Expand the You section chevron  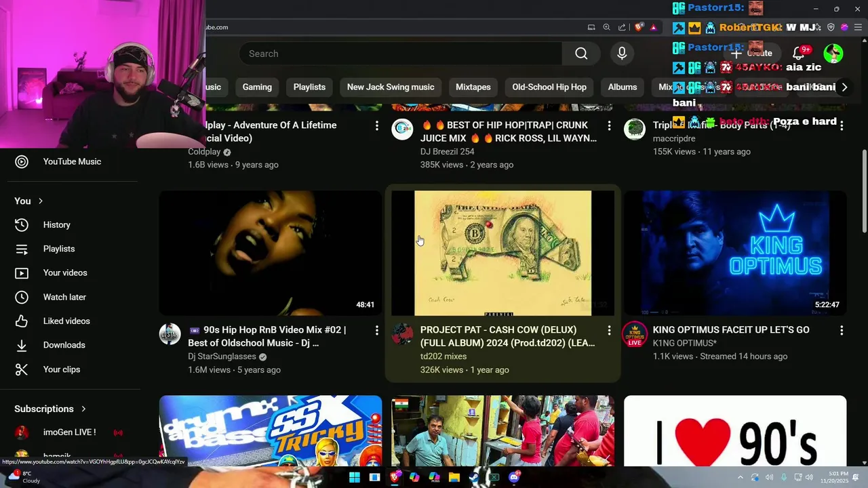(41, 201)
